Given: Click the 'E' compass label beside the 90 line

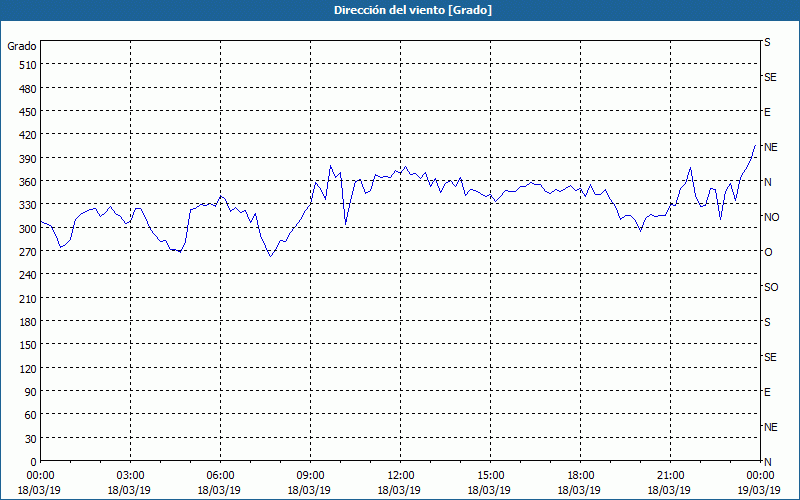Looking at the screenshot, I should point(767,392).
